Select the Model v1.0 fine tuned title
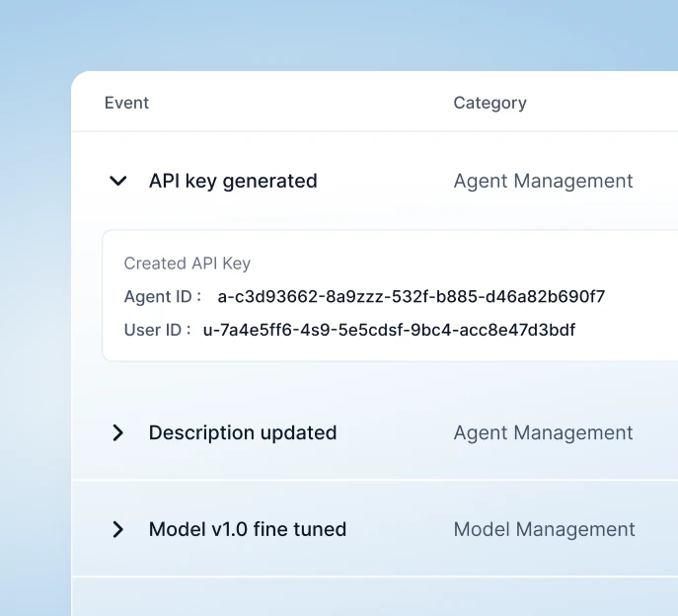 tap(248, 529)
